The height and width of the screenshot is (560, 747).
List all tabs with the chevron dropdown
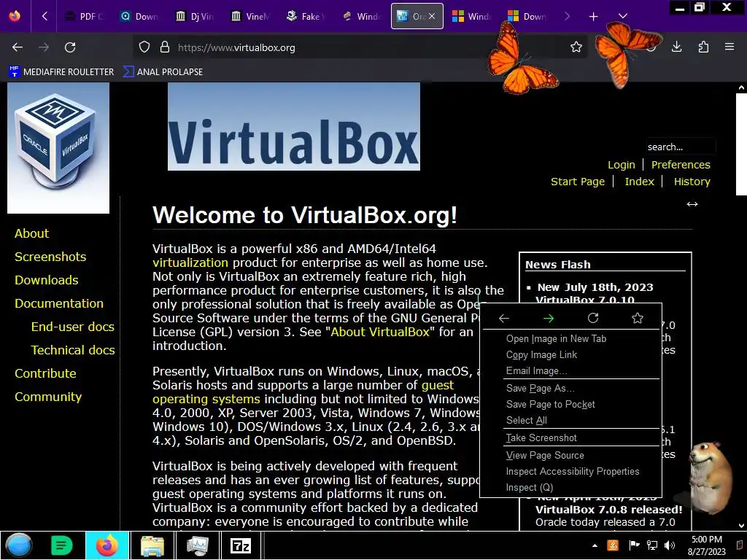click(x=623, y=16)
